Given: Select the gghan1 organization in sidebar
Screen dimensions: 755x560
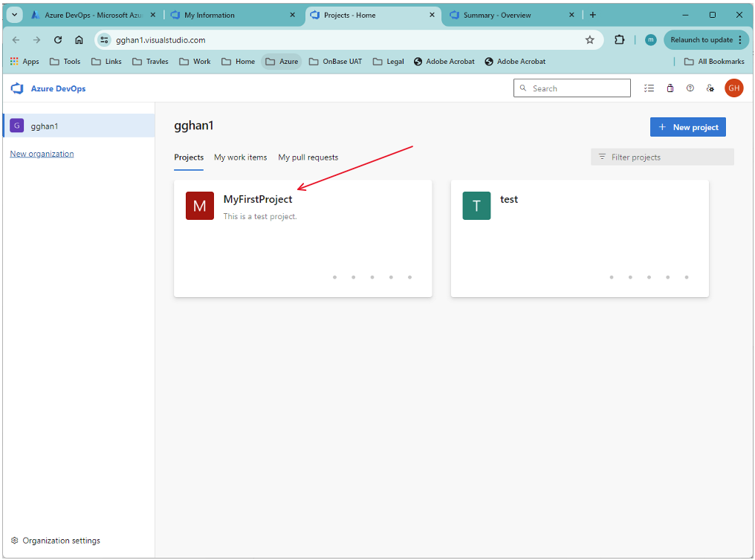Looking at the screenshot, I should (79, 126).
